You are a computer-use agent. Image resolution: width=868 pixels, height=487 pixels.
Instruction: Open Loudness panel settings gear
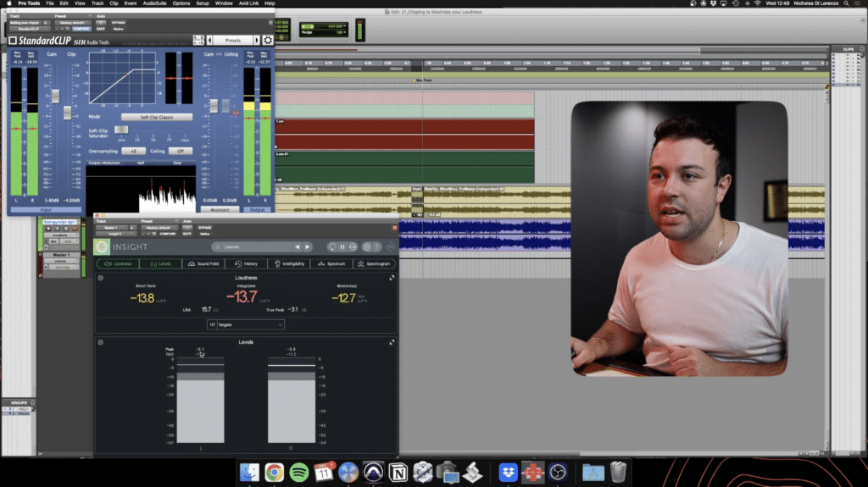tap(101, 278)
